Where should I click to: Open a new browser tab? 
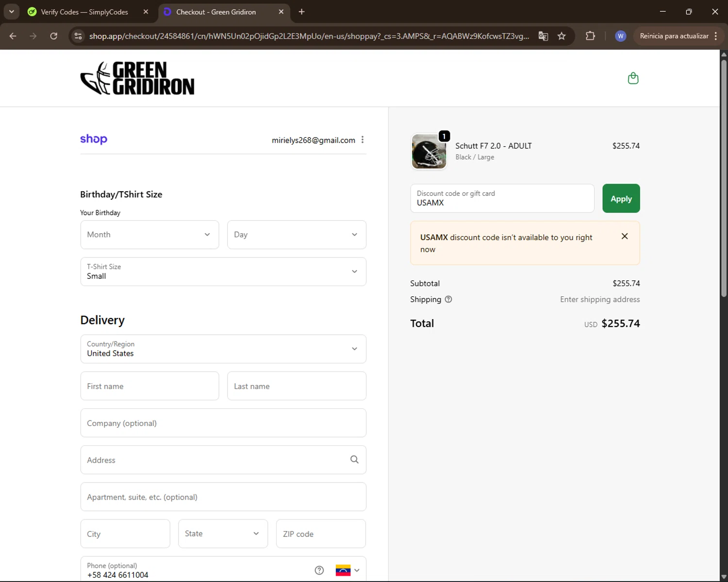301,12
